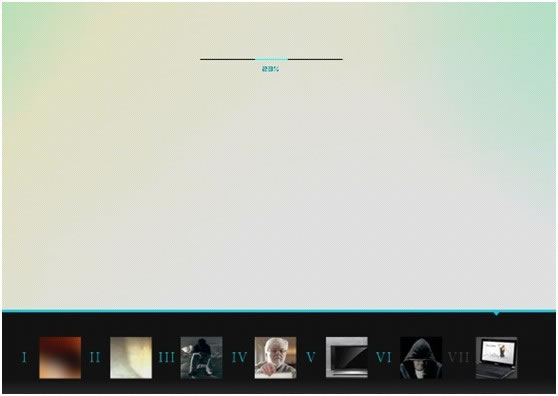Open chapter IV bearded man thumbnail
The height and width of the screenshot is (396, 558).
tap(275, 358)
